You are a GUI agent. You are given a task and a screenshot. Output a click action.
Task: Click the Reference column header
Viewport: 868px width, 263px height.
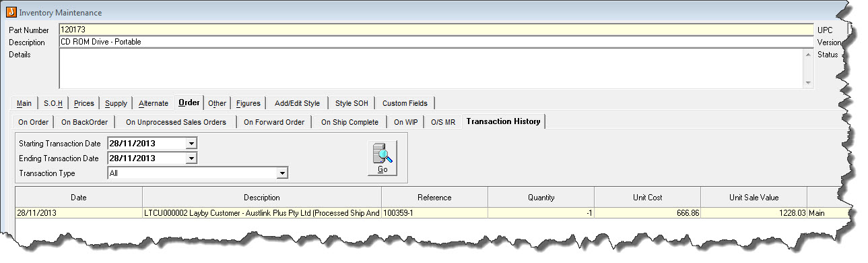pos(434,198)
